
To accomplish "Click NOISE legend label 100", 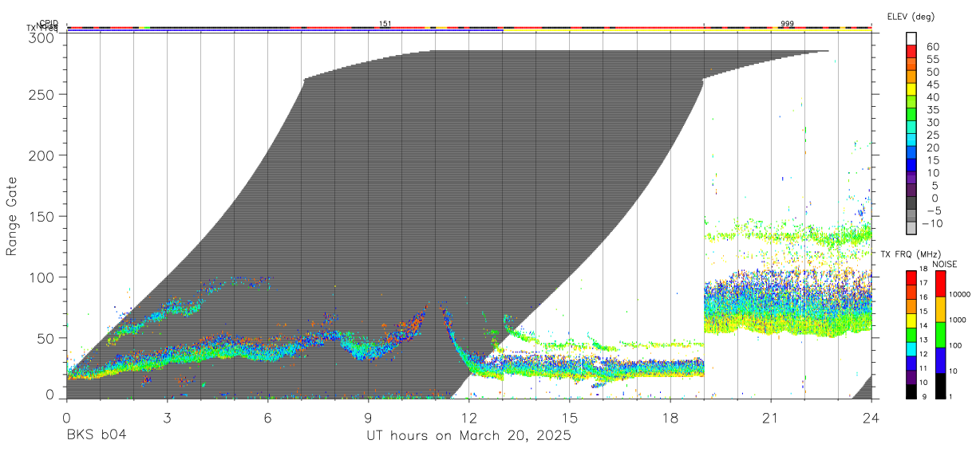I will (x=957, y=345).
